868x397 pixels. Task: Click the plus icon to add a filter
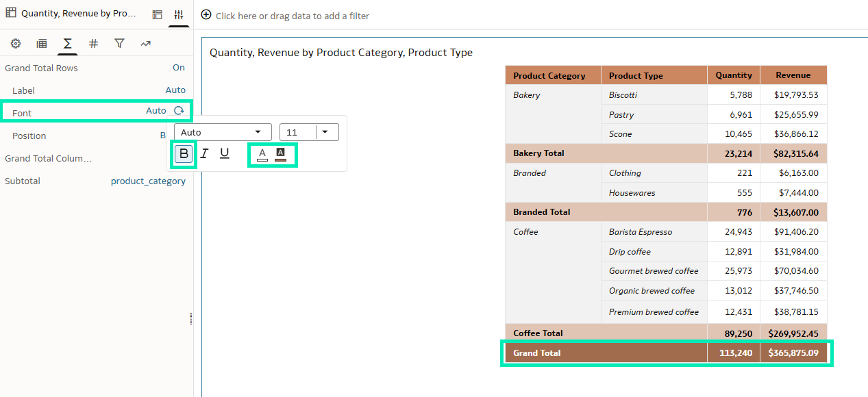(206, 15)
